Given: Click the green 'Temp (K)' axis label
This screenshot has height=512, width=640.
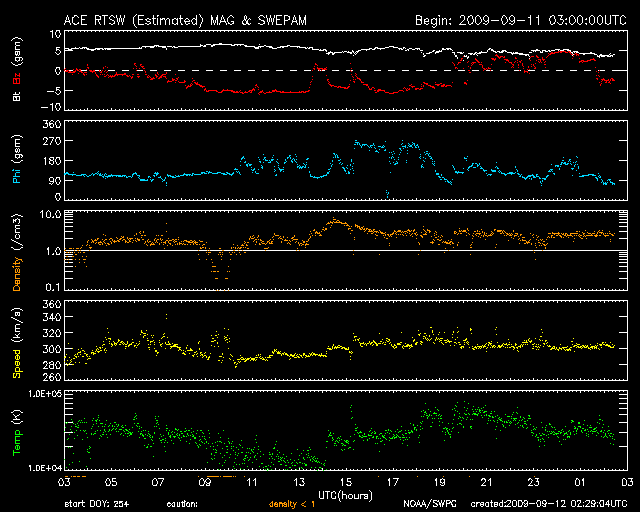Looking at the screenshot, I should (x=17, y=432).
